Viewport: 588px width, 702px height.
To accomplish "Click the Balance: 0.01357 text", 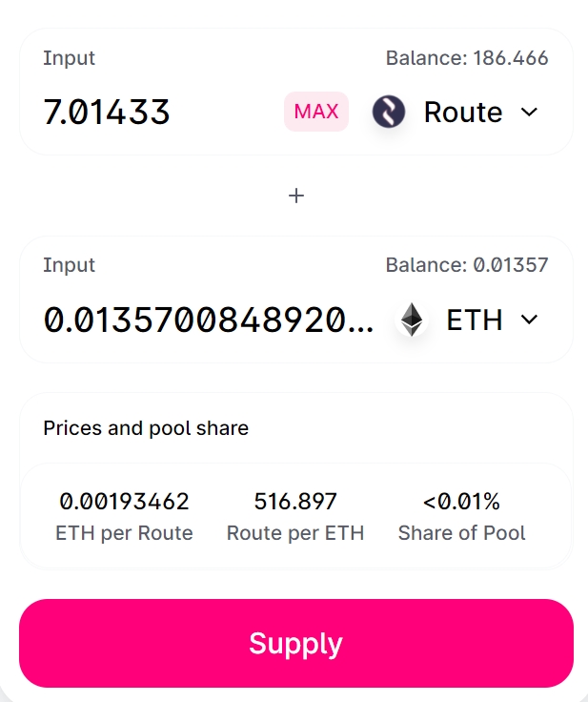I will (467, 265).
